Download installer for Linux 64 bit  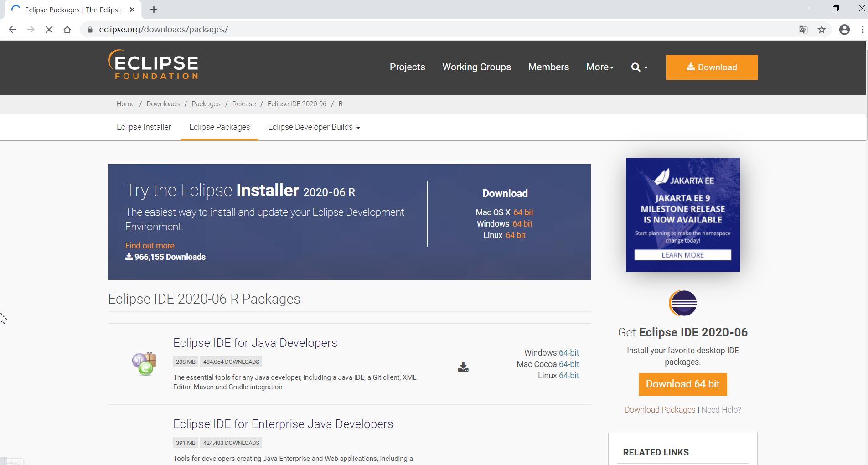click(x=516, y=235)
